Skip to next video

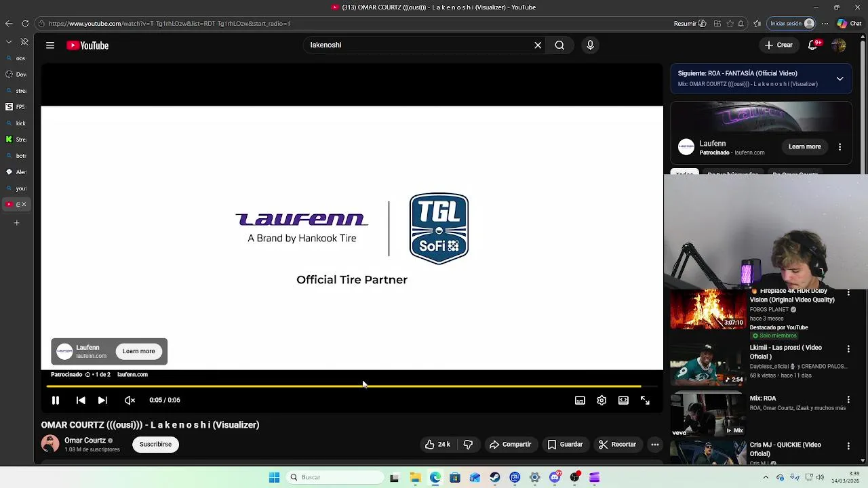pyautogui.click(x=102, y=401)
